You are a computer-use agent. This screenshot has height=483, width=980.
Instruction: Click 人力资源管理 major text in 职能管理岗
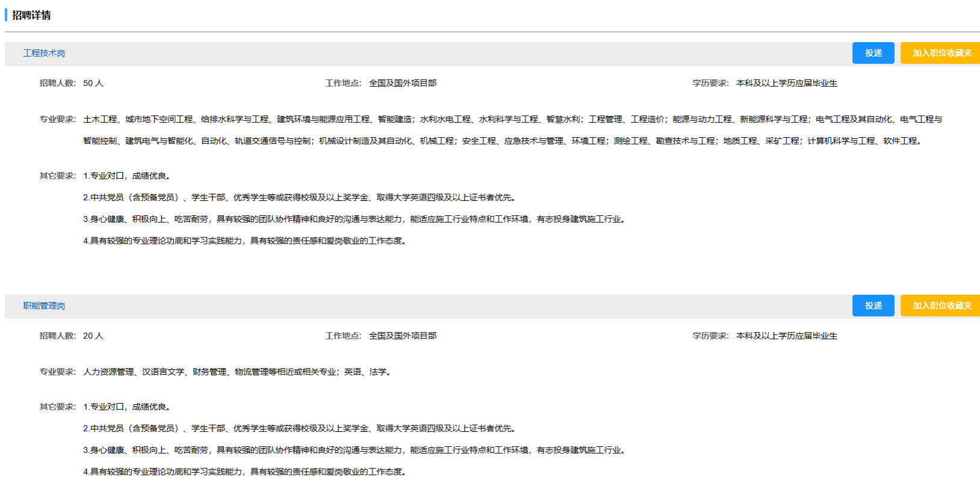tap(108, 372)
